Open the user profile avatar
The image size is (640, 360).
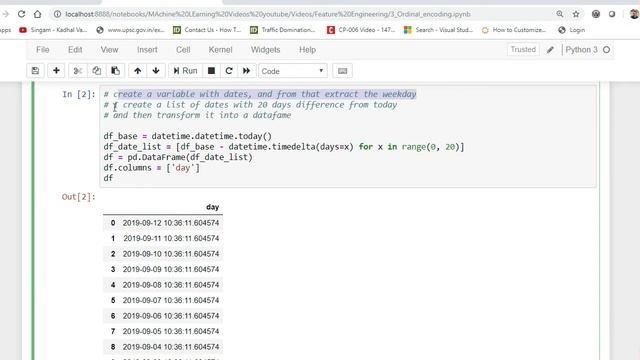[x=634, y=14]
